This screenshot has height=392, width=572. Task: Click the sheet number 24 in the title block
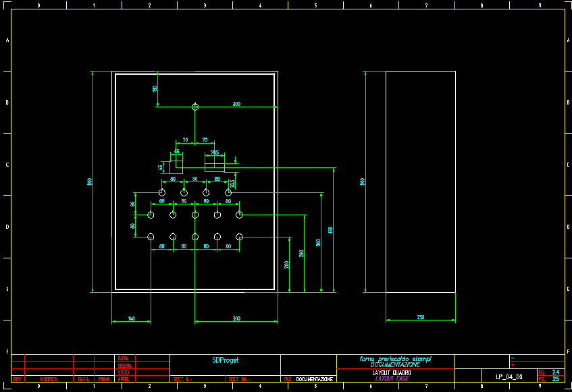point(555,372)
